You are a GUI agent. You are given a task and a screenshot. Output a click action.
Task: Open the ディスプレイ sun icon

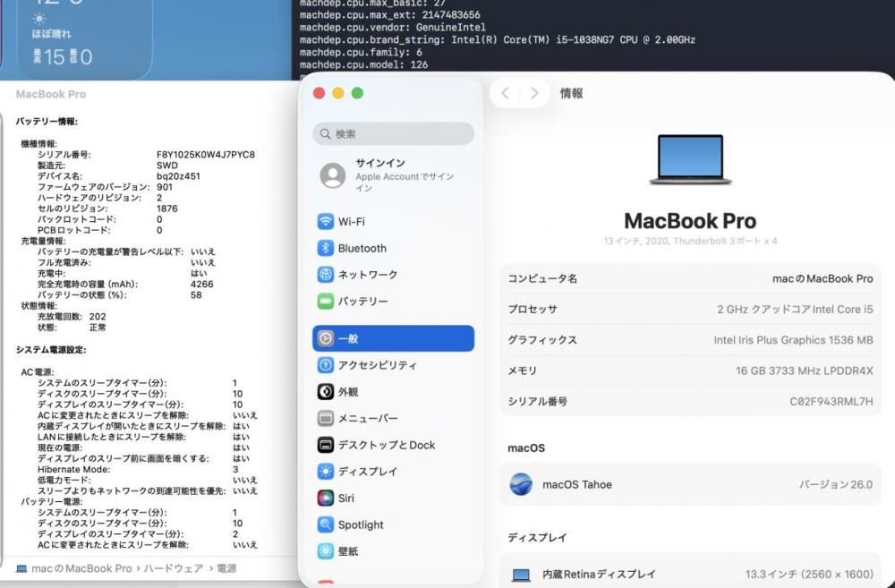tap(326, 472)
